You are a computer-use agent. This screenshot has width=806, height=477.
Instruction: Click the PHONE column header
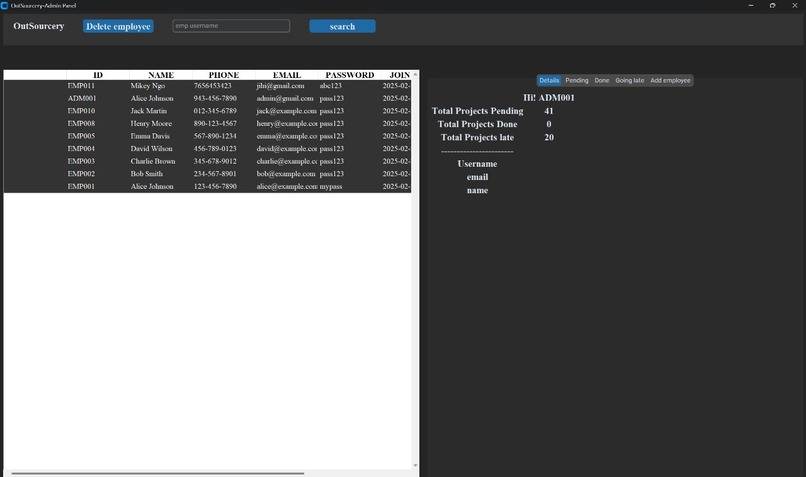(224, 75)
